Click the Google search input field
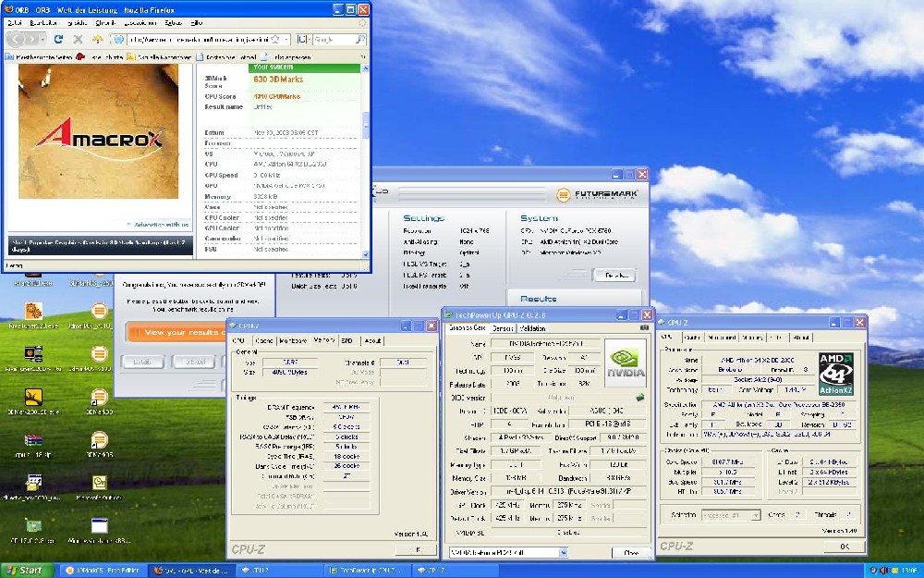Viewport: 924px width, 578px height. coord(333,39)
